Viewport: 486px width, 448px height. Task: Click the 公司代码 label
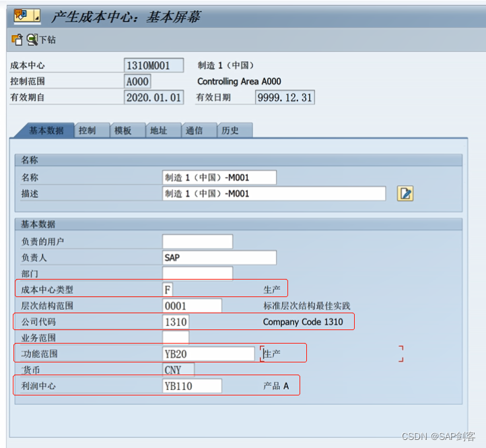[38, 322]
